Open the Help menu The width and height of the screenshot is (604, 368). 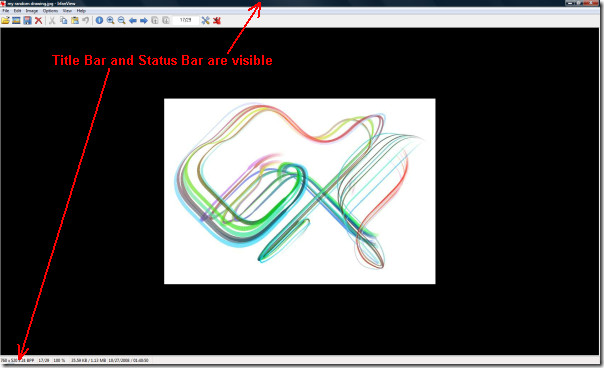coord(81,11)
